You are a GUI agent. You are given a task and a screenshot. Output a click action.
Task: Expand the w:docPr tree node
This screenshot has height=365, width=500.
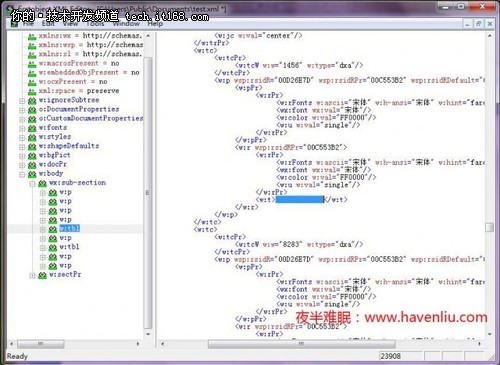click(x=22, y=165)
